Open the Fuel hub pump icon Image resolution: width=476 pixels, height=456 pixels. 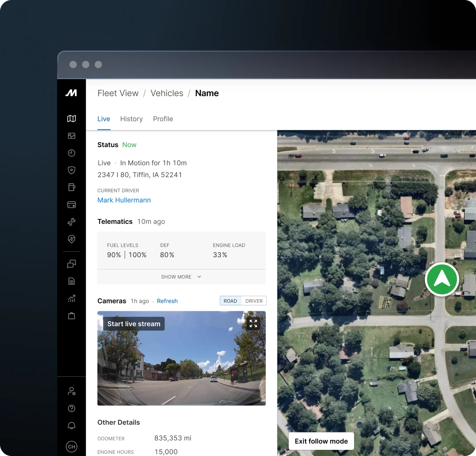[71, 187]
